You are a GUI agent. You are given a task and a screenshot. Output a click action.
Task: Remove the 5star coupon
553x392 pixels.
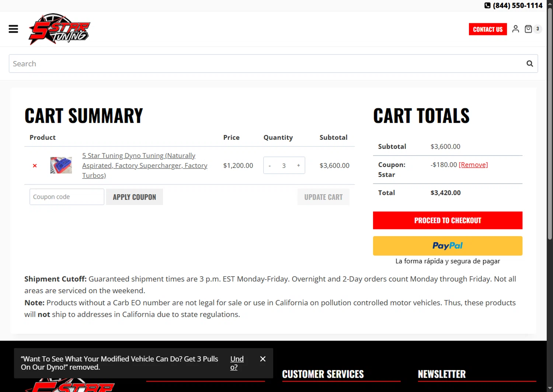(473, 164)
